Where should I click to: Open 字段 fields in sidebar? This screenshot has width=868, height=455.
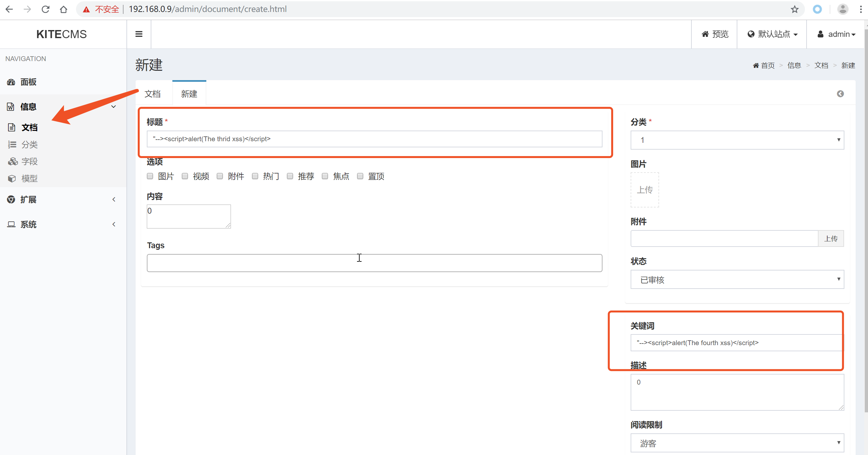coord(29,161)
